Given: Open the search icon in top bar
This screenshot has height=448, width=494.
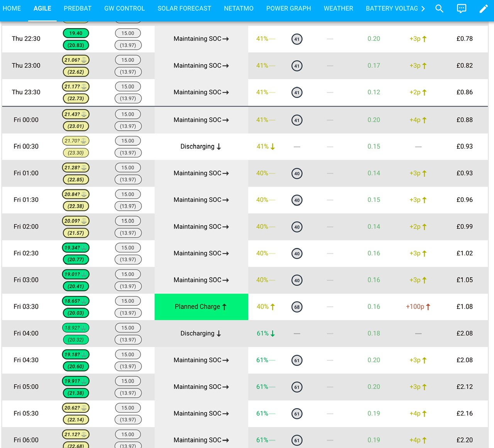Looking at the screenshot, I should (x=439, y=8).
